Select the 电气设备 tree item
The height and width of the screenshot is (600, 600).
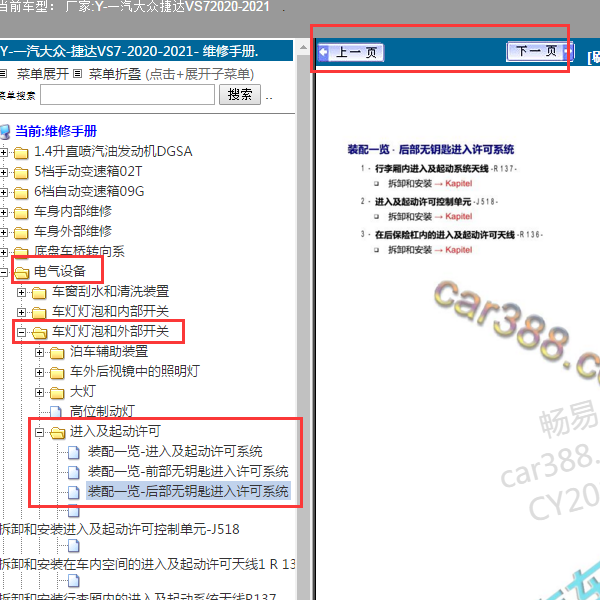pos(60,272)
